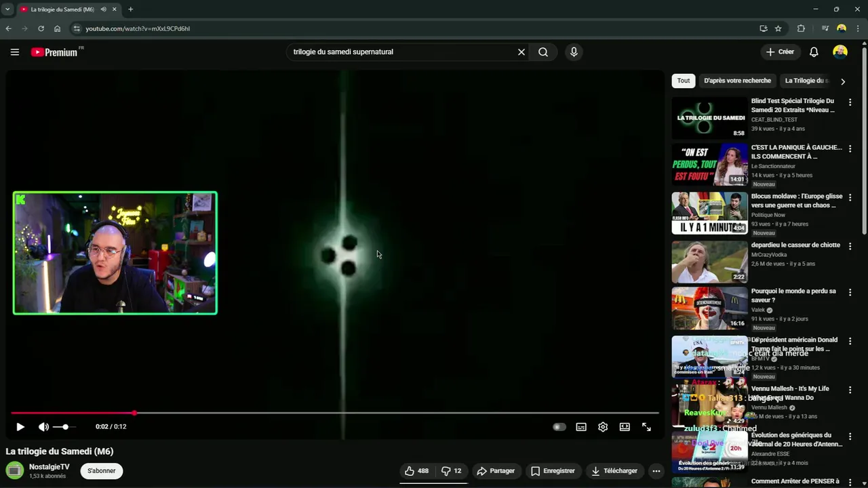Viewport: 868px width, 488px height.
Task: Download the video with Télécharger
Action: 614,470
